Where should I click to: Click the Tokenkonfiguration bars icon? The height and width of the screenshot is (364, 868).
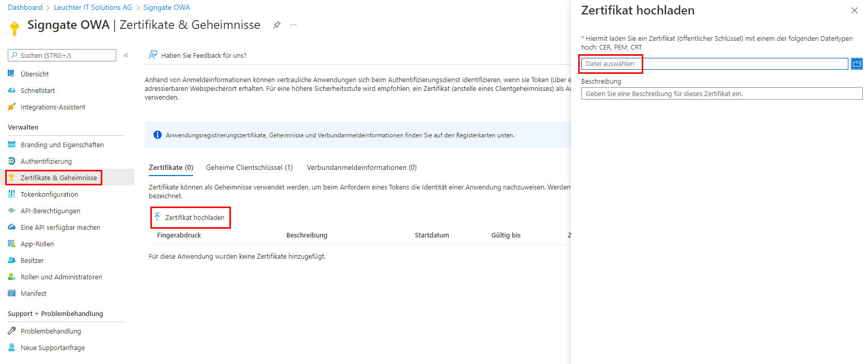click(11, 194)
